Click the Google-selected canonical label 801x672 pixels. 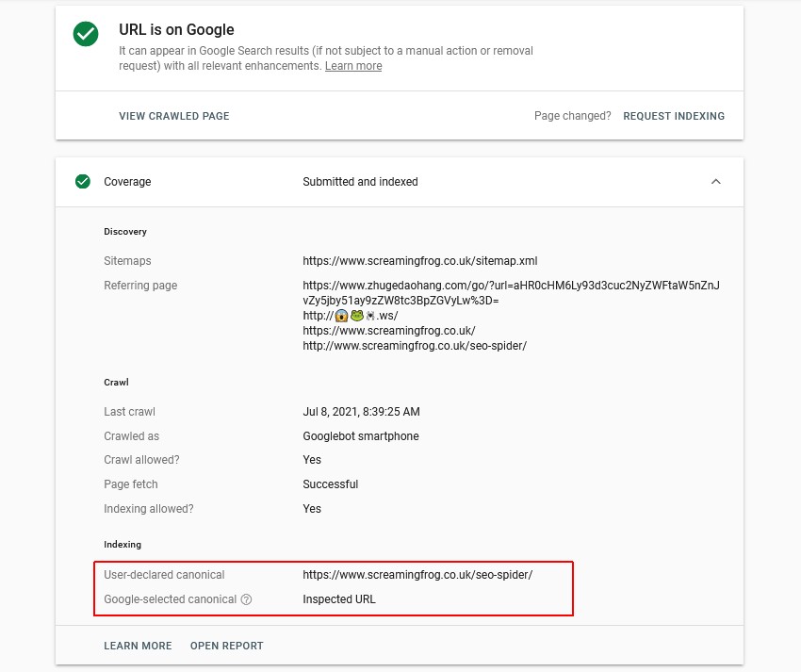[x=171, y=598]
